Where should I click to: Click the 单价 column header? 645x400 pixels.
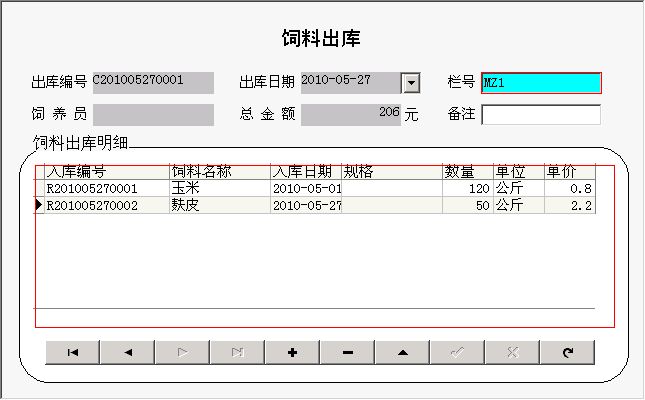click(569, 172)
